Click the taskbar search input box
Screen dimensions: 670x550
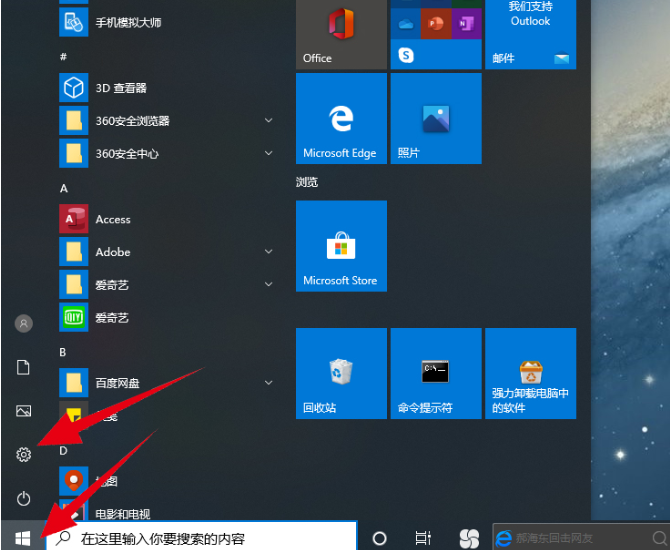click(201, 536)
